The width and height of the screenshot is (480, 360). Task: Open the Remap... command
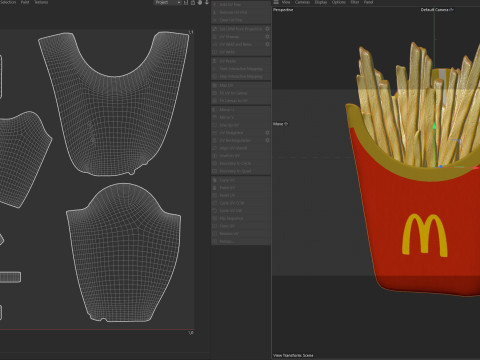tap(241, 241)
